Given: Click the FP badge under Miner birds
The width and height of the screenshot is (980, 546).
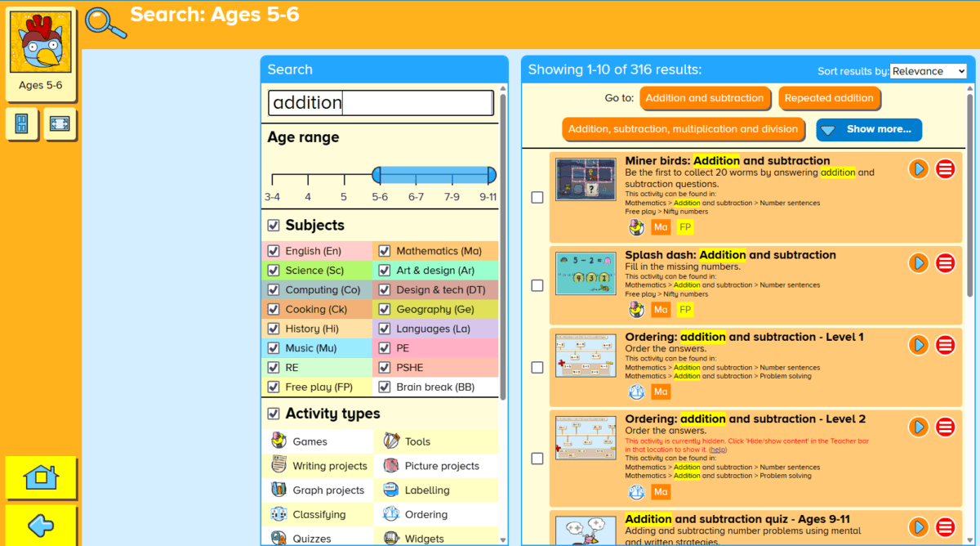Looking at the screenshot, I should (684, 226).
